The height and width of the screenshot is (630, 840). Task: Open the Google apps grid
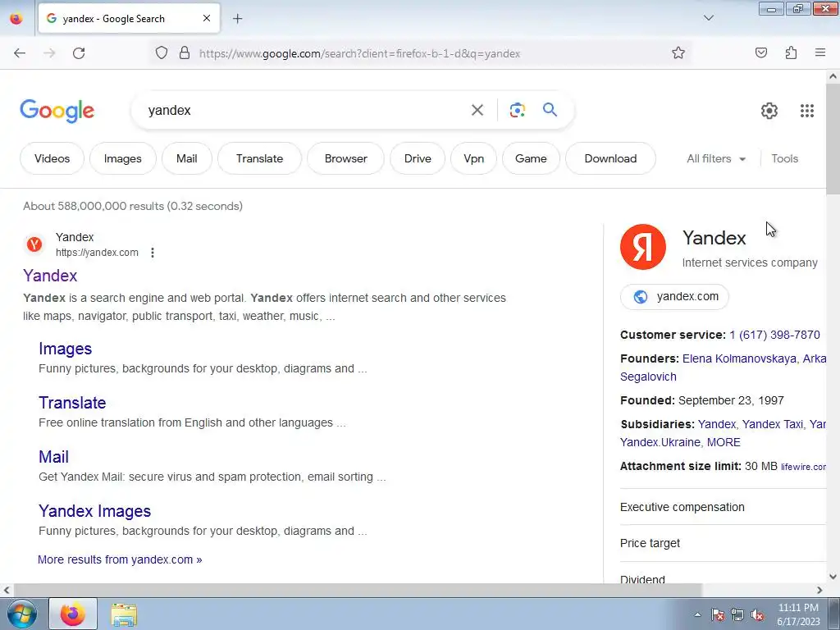(807, 111)
